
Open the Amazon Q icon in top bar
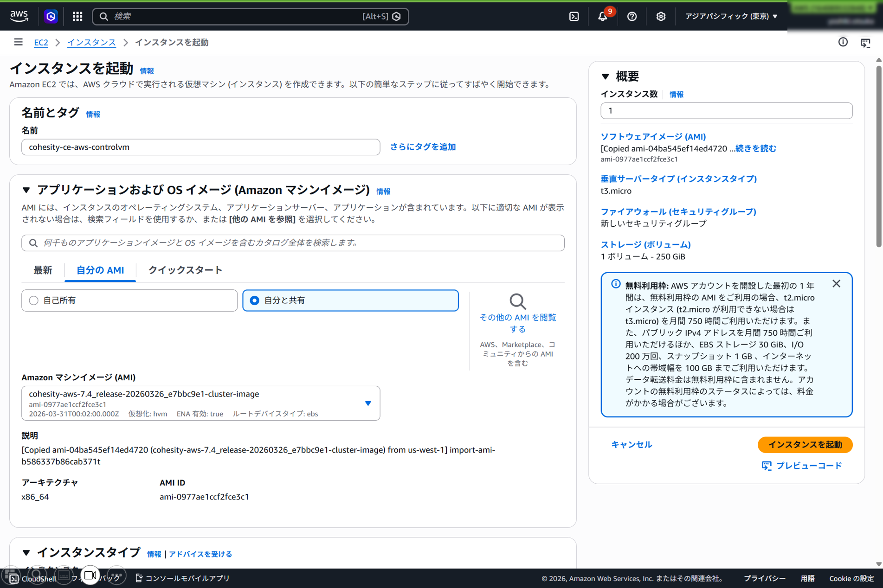[51, 16]
